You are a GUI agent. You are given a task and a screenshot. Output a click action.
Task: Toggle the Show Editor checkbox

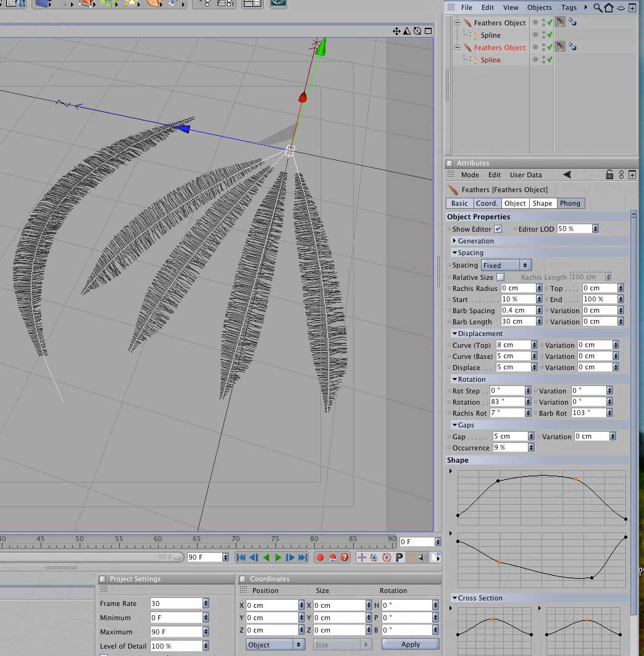[498, 229]
